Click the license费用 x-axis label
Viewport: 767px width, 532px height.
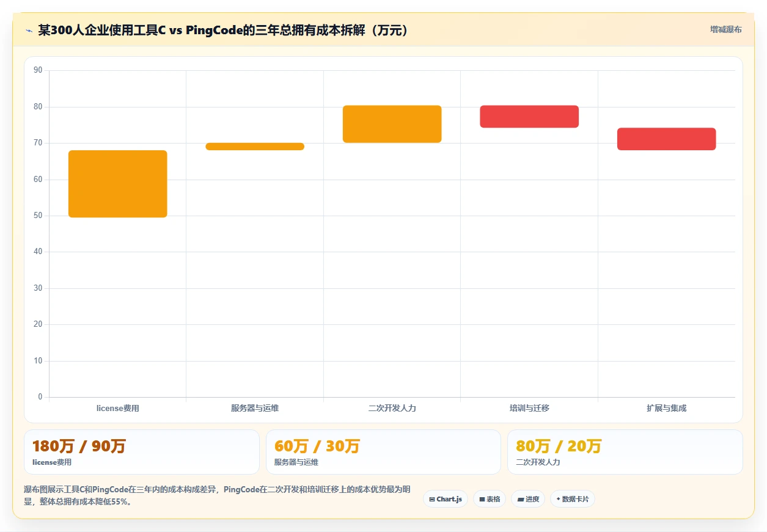(118, 408)
